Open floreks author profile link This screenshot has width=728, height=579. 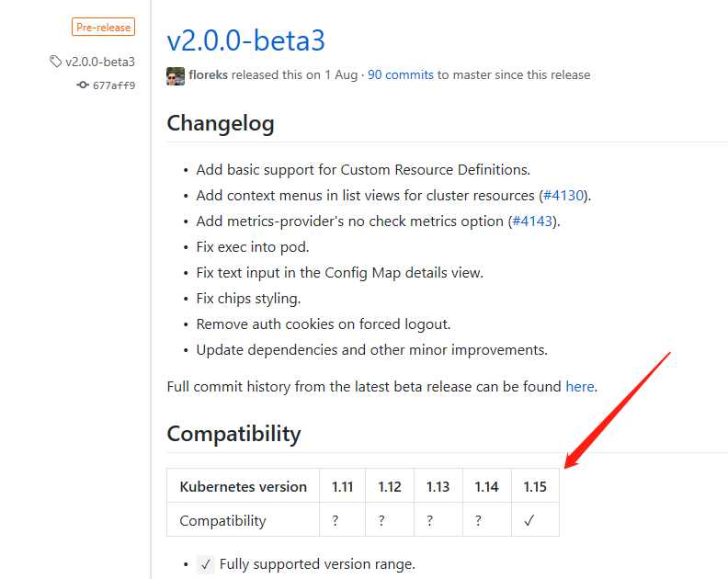(208, 74)
